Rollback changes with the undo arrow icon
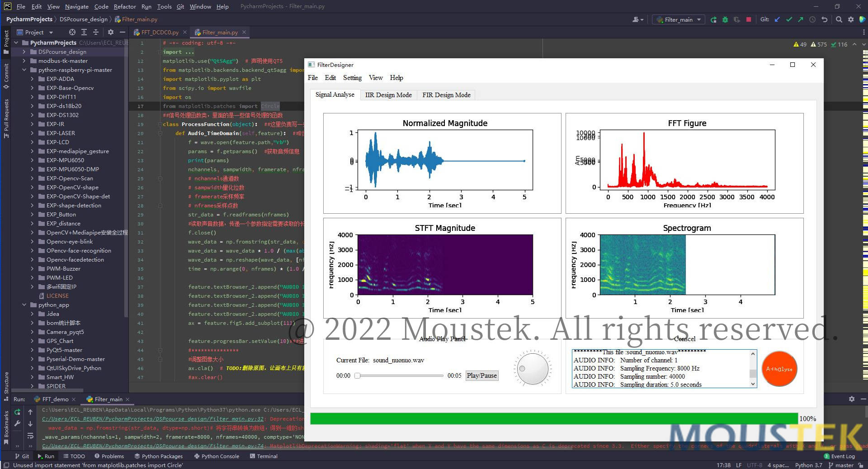 coord(824,19)
